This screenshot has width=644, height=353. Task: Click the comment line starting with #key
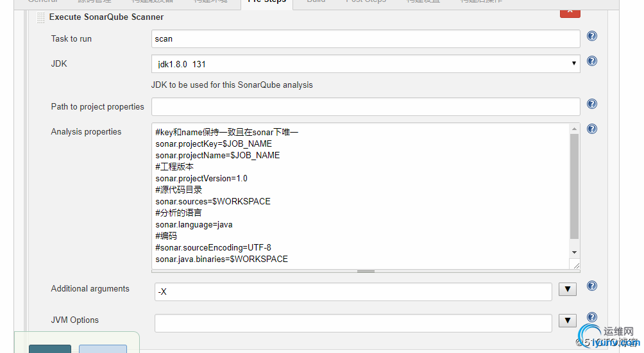(226, 132)
